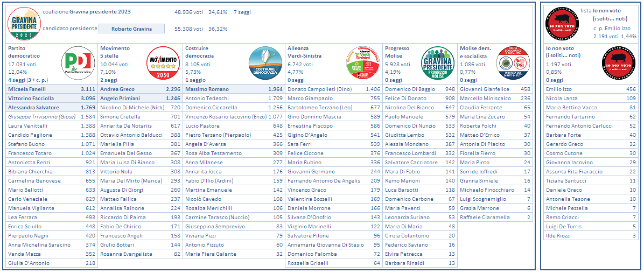Select Domenico Di Baggio in Progresso Molise
This screenshot has height=273, width=644.
coord(410,89)
